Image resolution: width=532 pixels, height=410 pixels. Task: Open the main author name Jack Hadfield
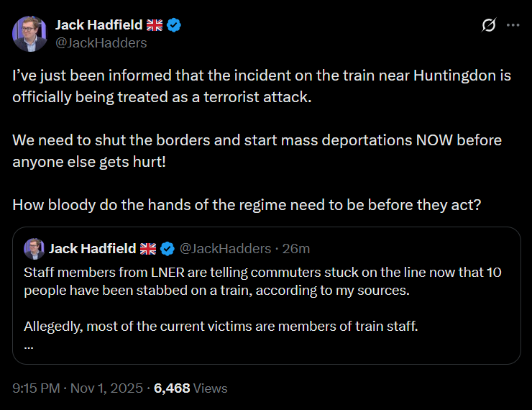point(99,25)
